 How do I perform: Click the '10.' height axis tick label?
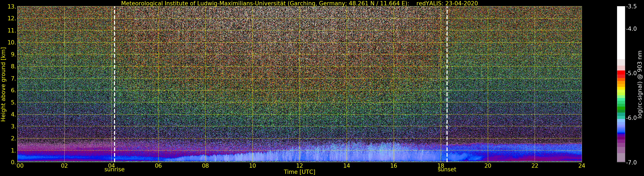pos(12,43)
